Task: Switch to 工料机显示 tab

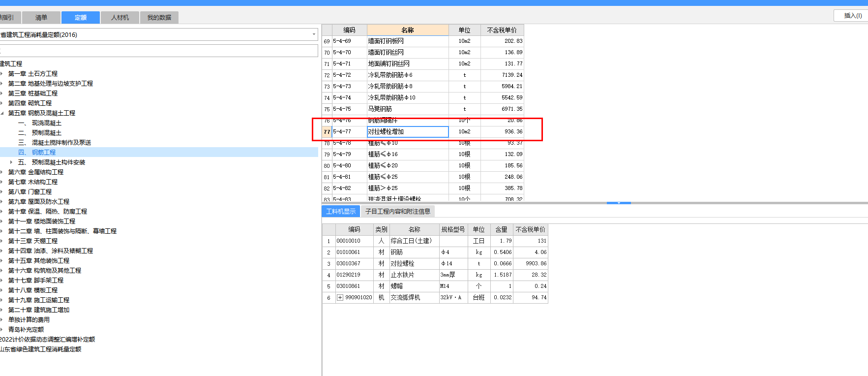Action: pyautogui.click(x=341, y=212)
